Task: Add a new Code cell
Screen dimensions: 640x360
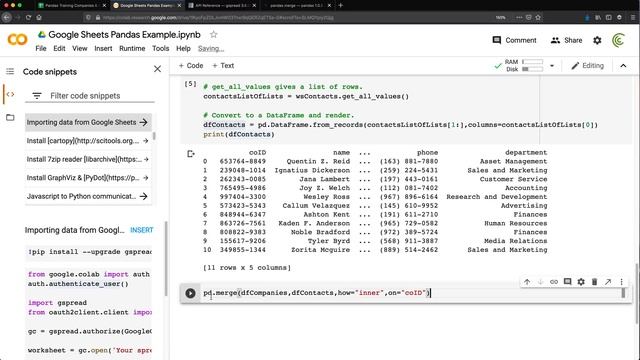Action: 191,66
